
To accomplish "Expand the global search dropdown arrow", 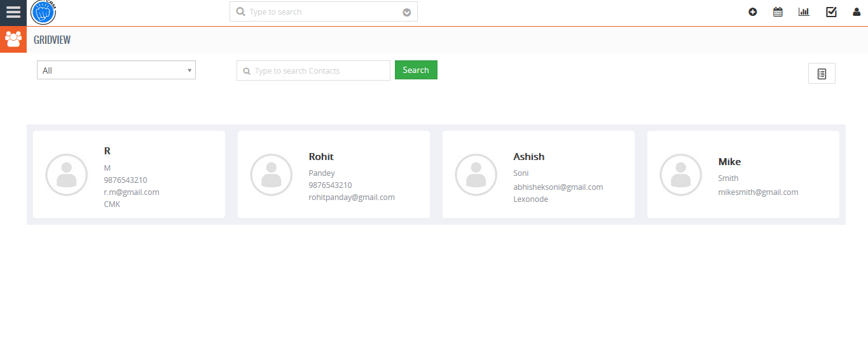I will [x=407, y=12].
